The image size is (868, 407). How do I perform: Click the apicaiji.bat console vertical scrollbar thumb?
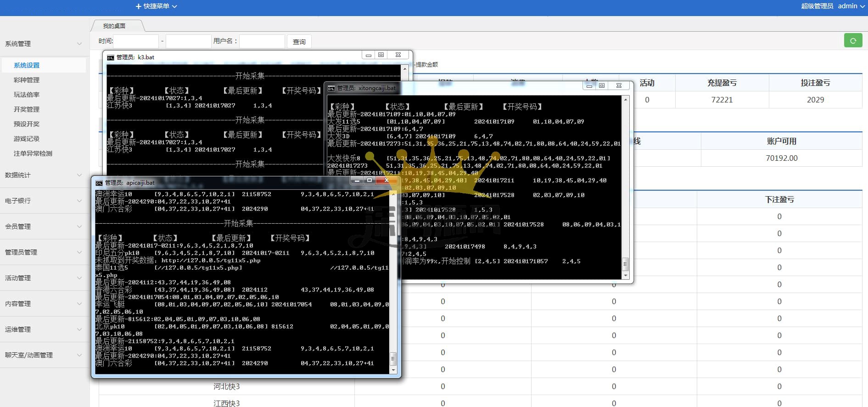[393, 358]
